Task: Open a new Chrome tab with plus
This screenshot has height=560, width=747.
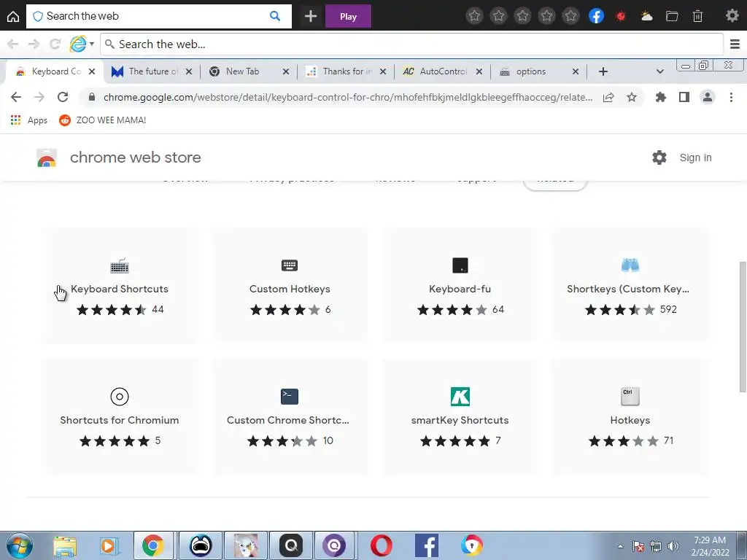Action: coord(603,71)
